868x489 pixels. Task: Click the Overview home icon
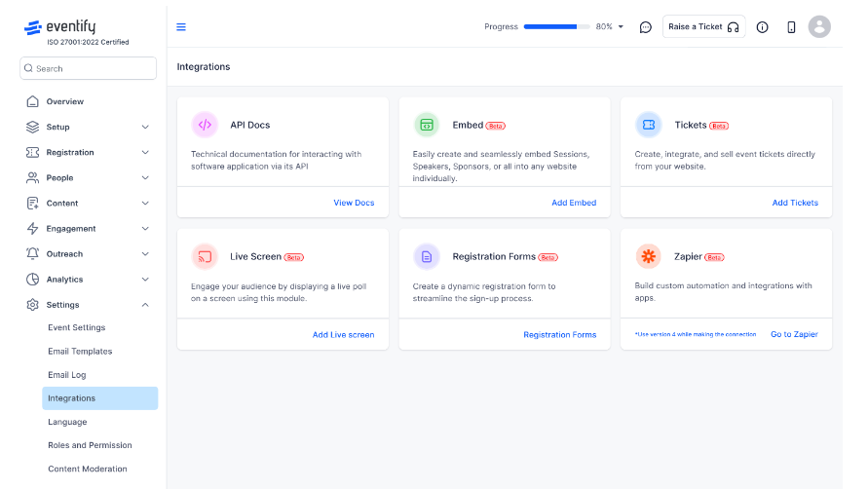point(33,101)
